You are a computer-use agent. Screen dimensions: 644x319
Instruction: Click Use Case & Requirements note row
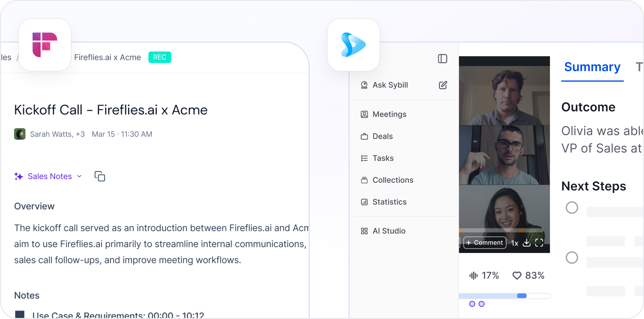110,314
